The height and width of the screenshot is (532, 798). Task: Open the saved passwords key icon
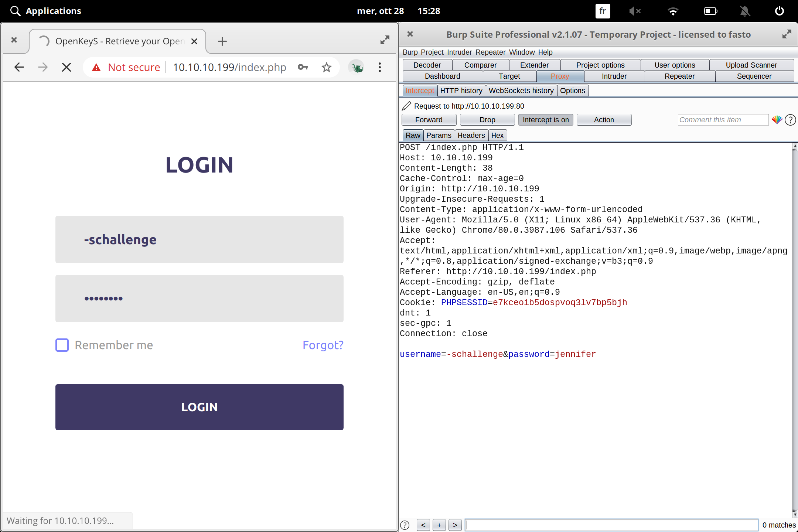303,67
